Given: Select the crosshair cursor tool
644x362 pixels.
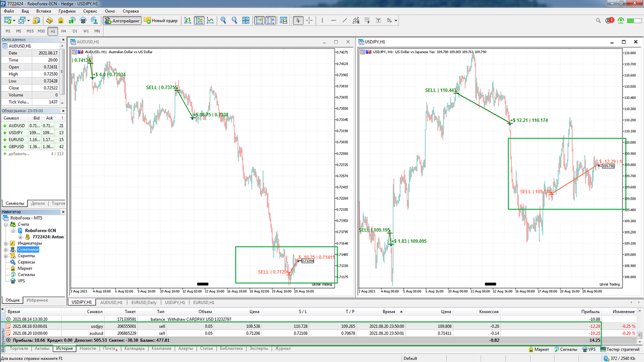Looking at the screenshot, I should tap(310, 20).
